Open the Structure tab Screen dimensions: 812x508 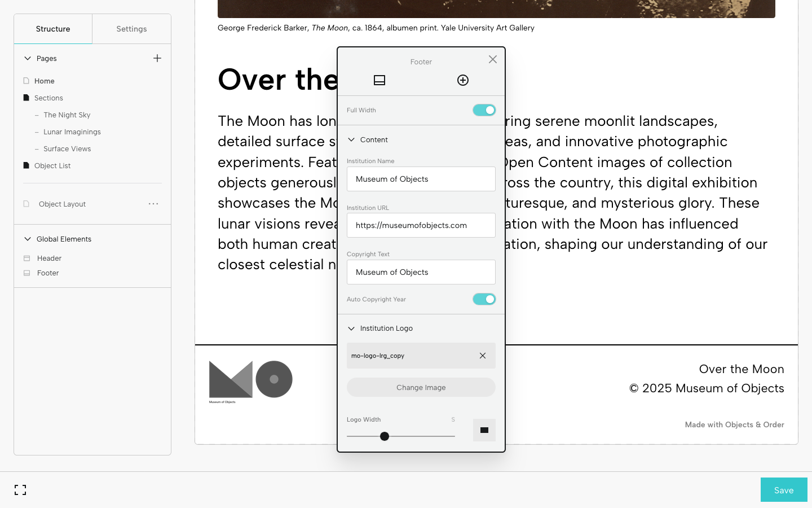(x=52, y=28)
